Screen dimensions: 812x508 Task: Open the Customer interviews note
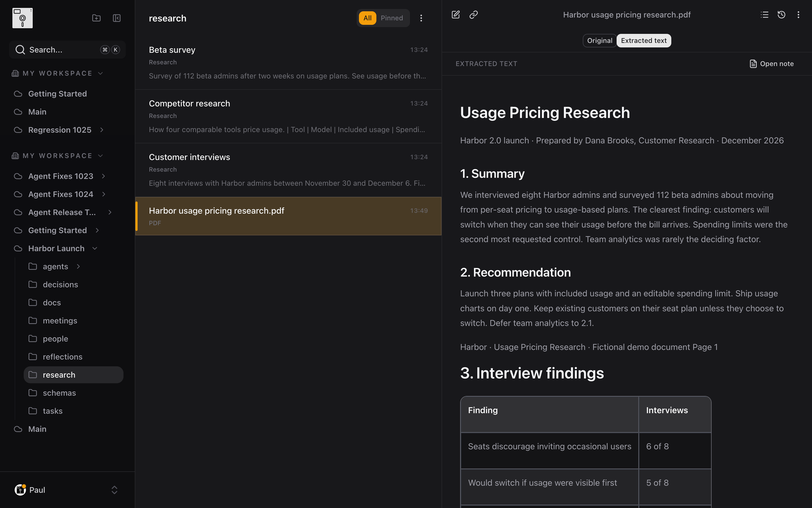pyautogui.click(x=288, y=170)
